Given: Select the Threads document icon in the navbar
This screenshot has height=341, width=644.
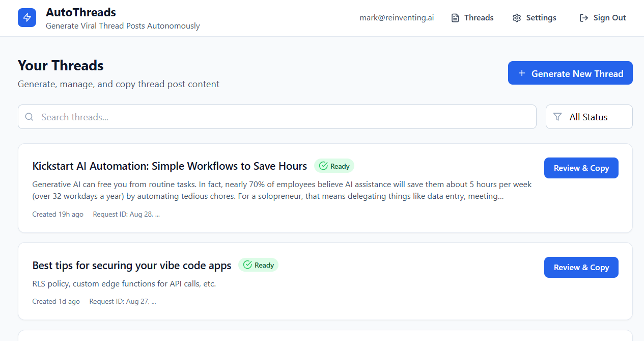Looking at the screenshot, I should click(454, 17).
